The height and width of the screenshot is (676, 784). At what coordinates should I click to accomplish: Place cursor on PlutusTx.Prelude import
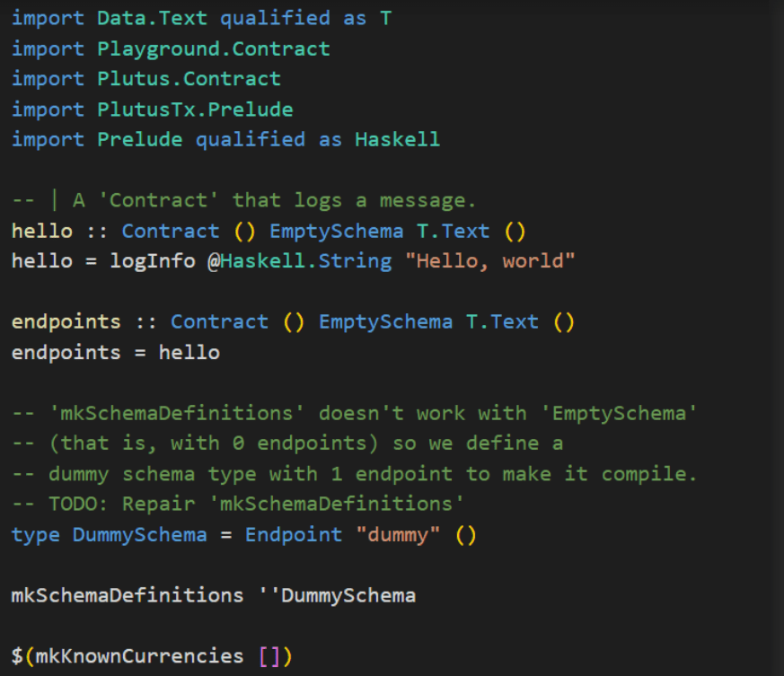coord(195,110)
